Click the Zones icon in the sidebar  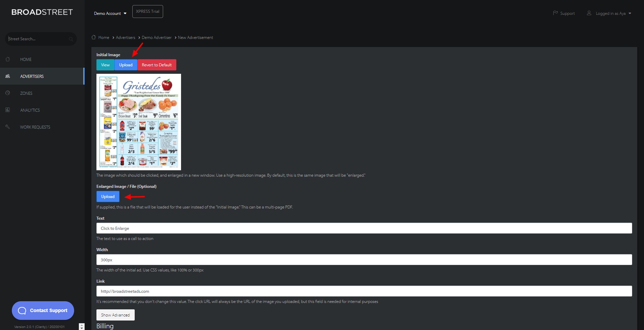tap(8, 93)
